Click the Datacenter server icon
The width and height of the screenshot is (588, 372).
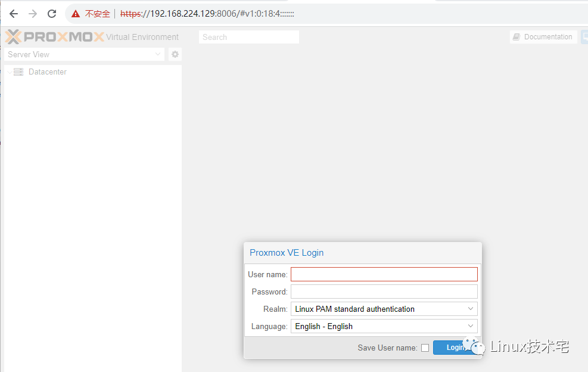coord(18,72)
